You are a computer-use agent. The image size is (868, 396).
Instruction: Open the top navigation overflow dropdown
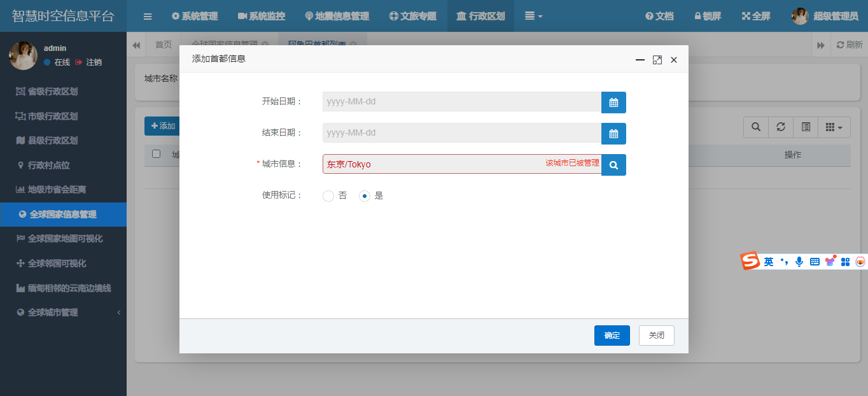[x=533, y=16]
